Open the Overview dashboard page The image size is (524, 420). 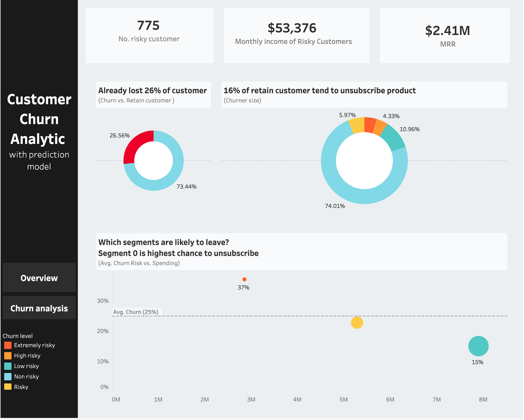pyautogui.click(x=39, y=278)
